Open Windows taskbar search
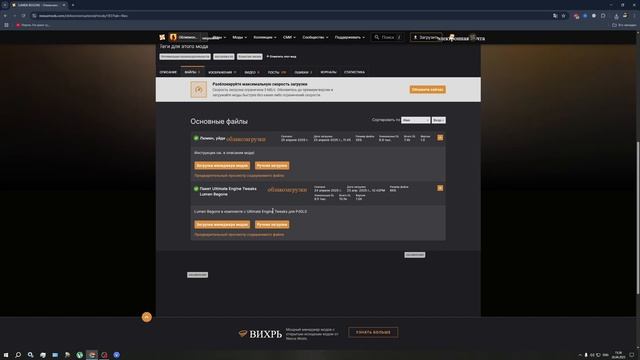The width and height of the screenshot is (640, 360). [x=18, y=355]
